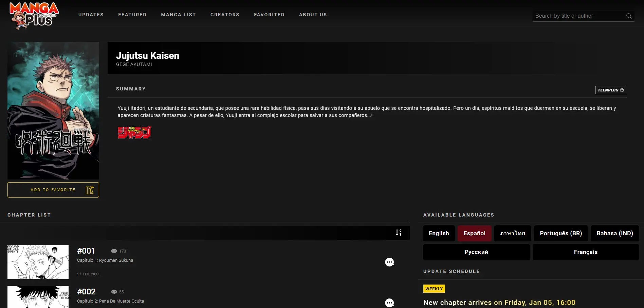Switch language to Français

(x=586, y=252)
